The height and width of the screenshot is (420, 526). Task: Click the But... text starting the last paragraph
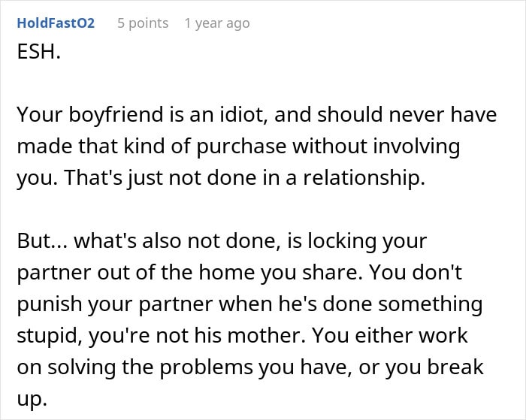[43, 241]
